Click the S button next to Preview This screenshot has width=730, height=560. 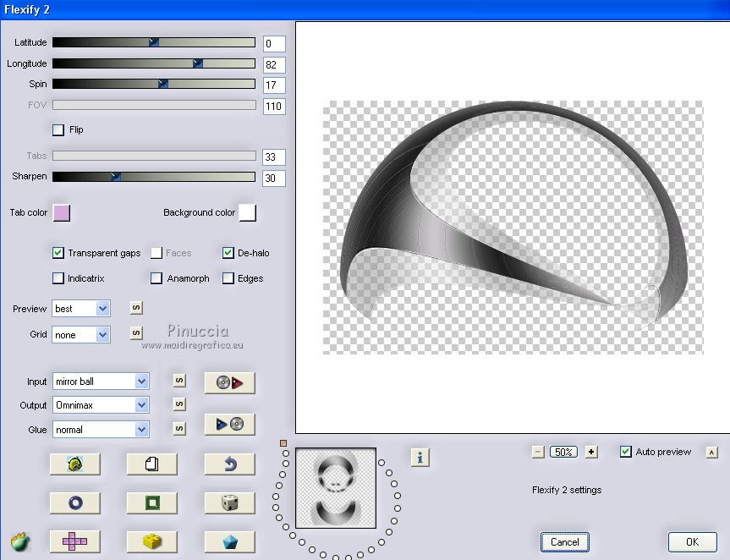[136, 308]
